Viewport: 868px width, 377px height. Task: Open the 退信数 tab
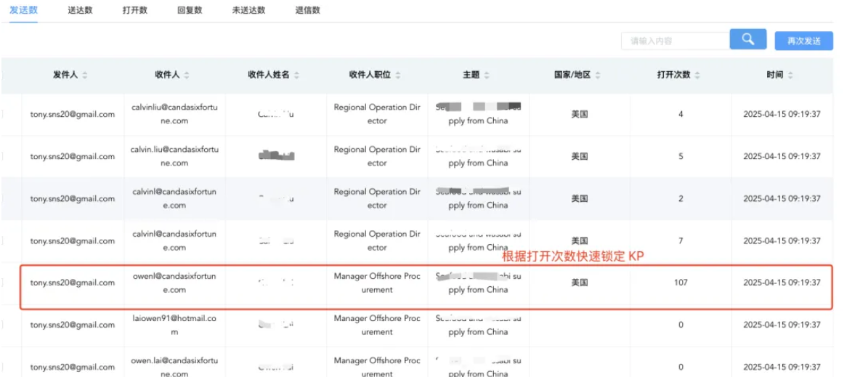point(308,10)
